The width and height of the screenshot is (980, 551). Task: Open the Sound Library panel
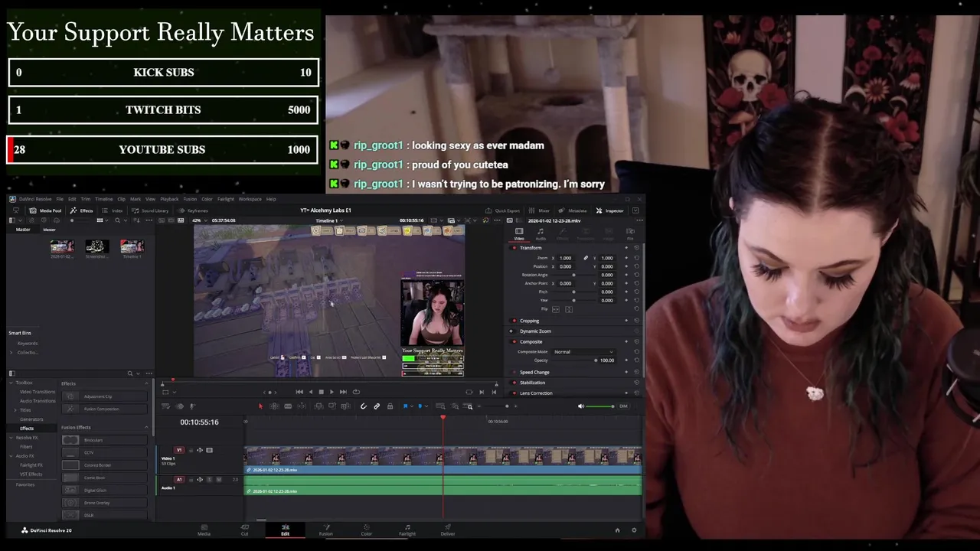pos(149,210)
